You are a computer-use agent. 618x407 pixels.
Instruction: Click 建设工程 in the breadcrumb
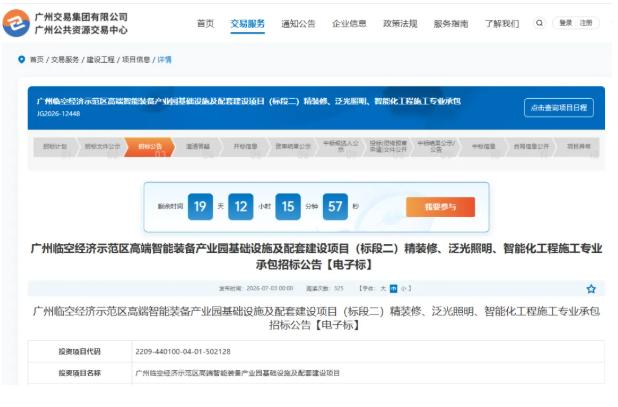[x=101, y=59]
